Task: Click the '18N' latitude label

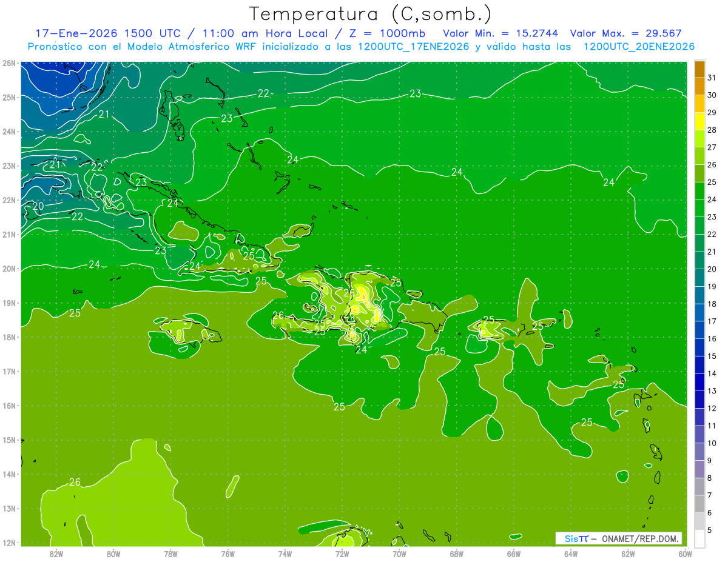Action: [9, 337]
